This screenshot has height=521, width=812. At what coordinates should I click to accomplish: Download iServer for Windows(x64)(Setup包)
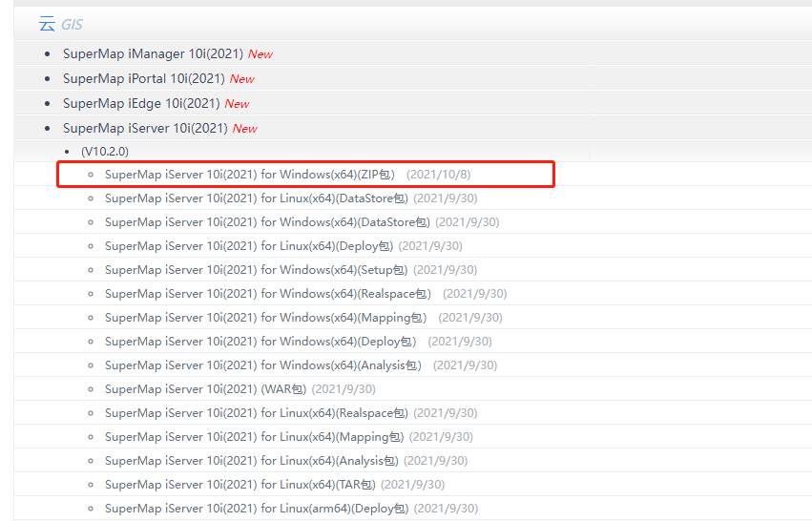click(257, 270)
